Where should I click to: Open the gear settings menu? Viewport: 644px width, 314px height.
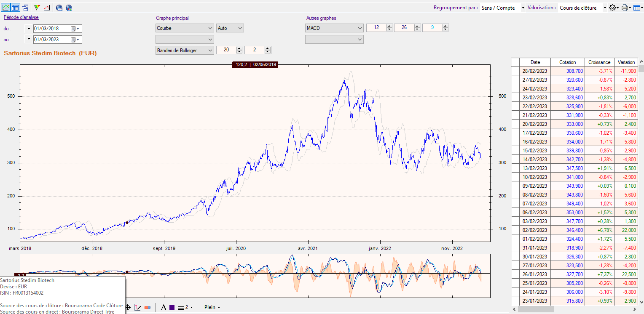(613, 8)
